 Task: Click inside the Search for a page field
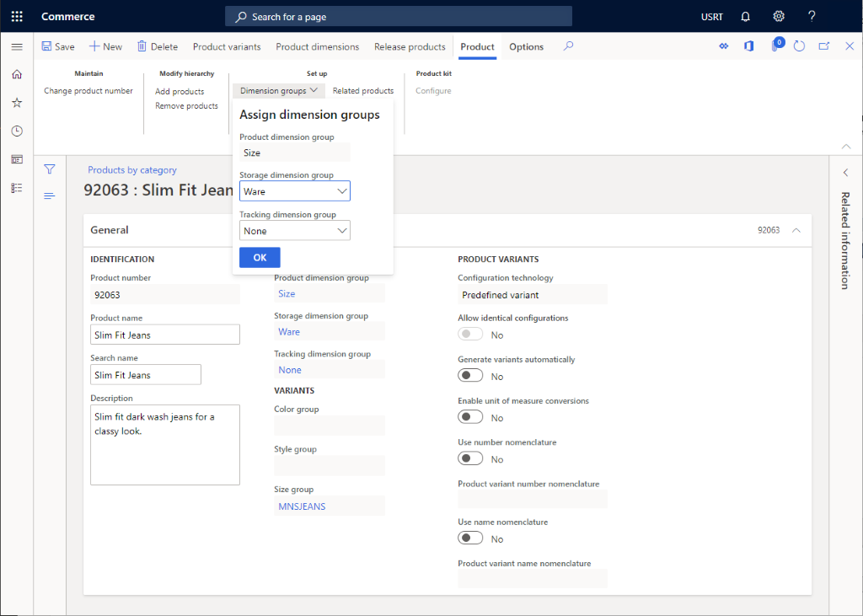pos(396,15)
